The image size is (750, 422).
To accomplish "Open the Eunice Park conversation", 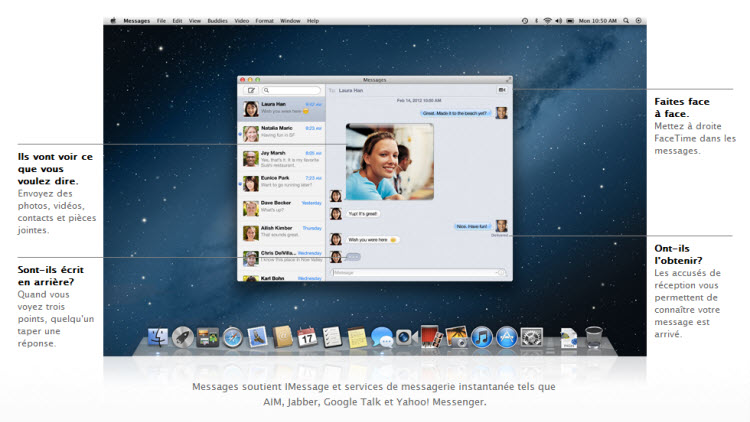I will tap(281, 183).
